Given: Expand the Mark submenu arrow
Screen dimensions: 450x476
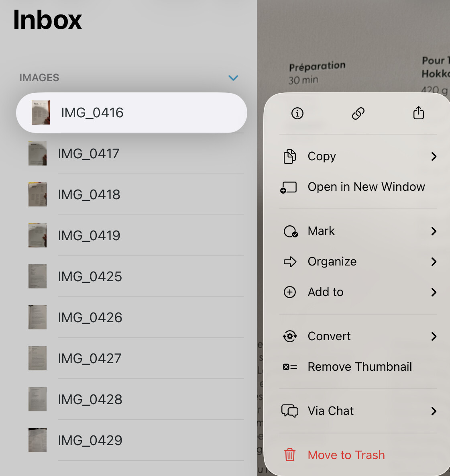Looking at the screenshot, I should pyautogui.click(x=434, y=231).
